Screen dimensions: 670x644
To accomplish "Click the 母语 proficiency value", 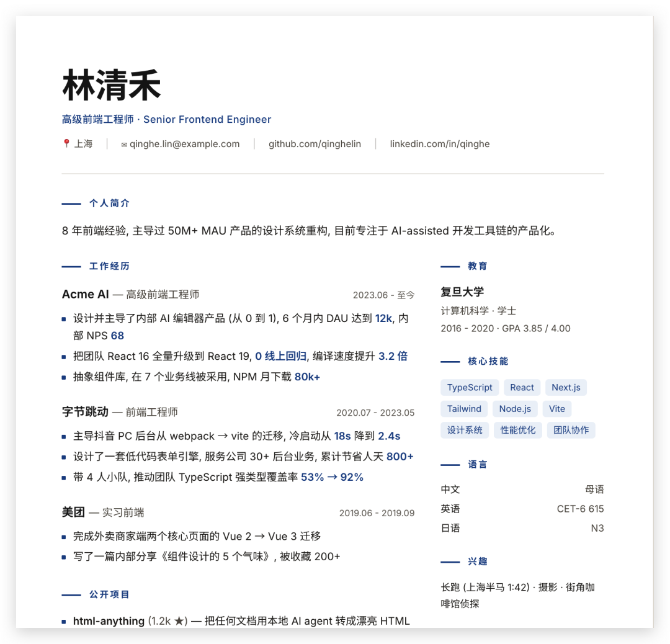I will [594, 490].
